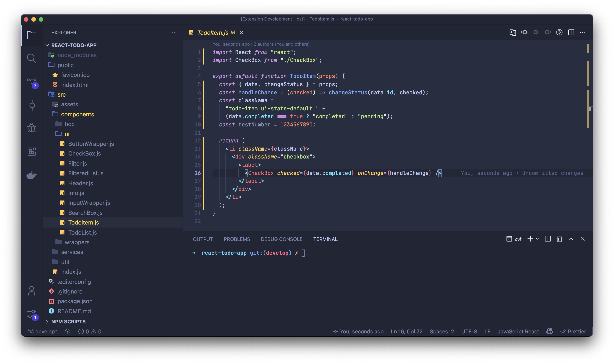This screenshot has width=614, height=364.
Task: Click JavaScript React language mode
Action: coord(518,331)
